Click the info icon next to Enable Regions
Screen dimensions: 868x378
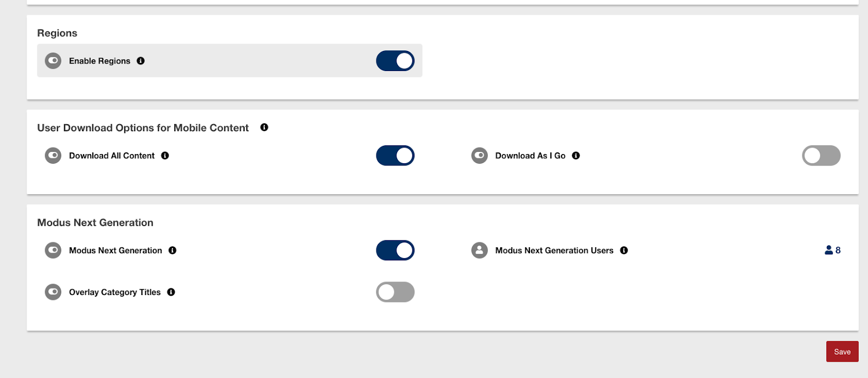(141, 61)
